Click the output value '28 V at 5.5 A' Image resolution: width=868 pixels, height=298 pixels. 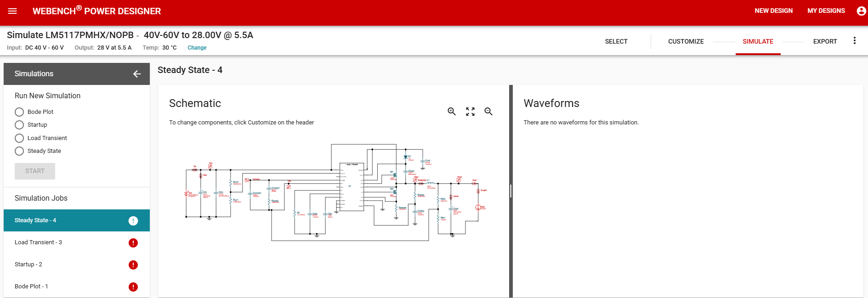[114, 48]
